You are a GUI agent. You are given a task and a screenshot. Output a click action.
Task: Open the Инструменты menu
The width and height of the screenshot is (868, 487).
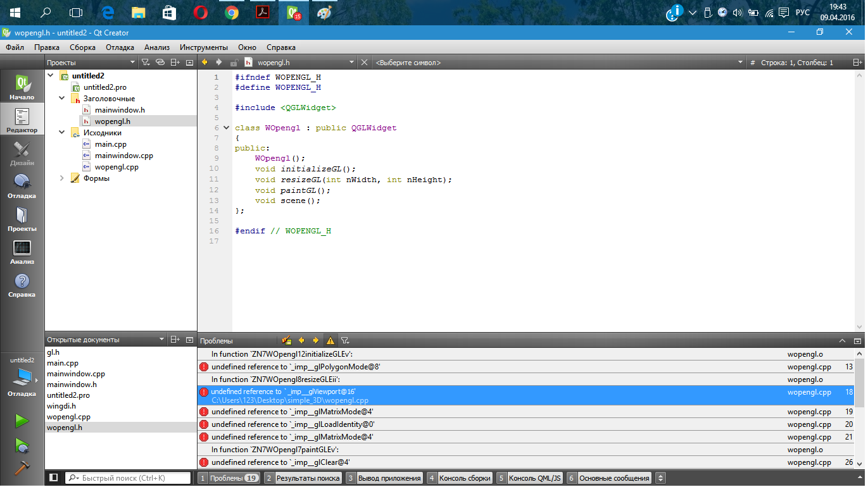pos(204,47)
